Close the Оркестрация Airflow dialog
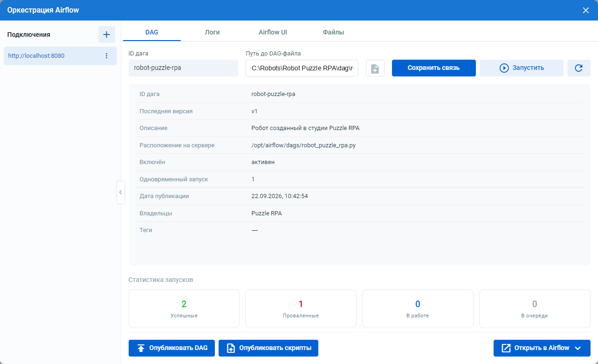Screen dimensions: 598x364 pos(586,10)
